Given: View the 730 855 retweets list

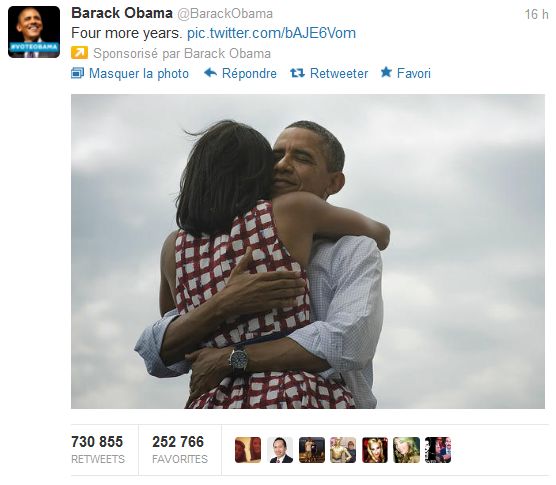Looking at the screenshot, I should (x=98, y=450).
